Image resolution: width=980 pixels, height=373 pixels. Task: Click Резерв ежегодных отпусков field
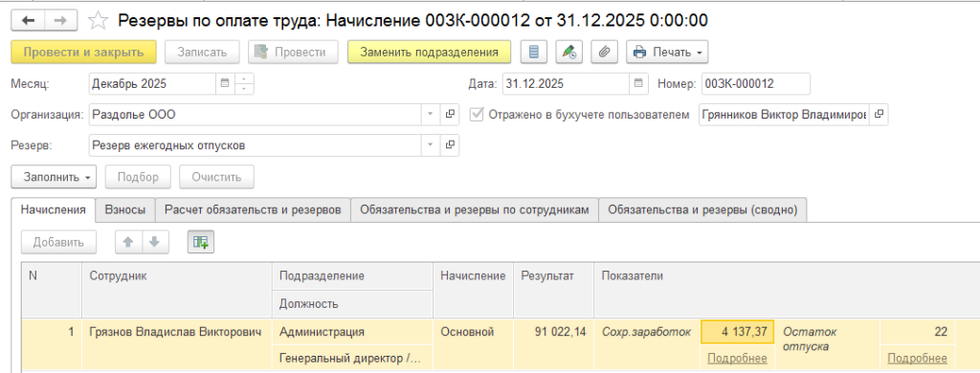click(x=256, y=145)
